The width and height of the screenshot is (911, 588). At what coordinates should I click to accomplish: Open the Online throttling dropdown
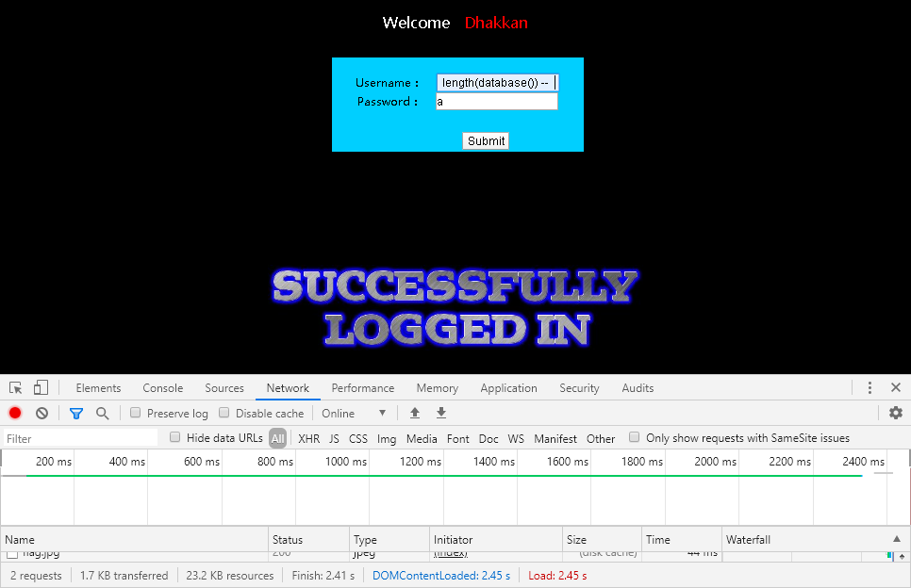[x=354, y=413]
